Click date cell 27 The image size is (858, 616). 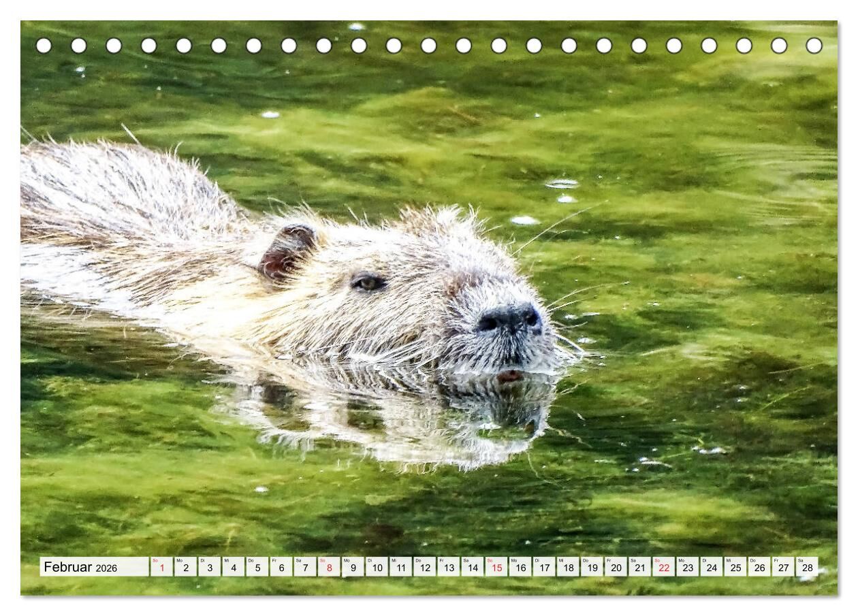tap(783, 567)
